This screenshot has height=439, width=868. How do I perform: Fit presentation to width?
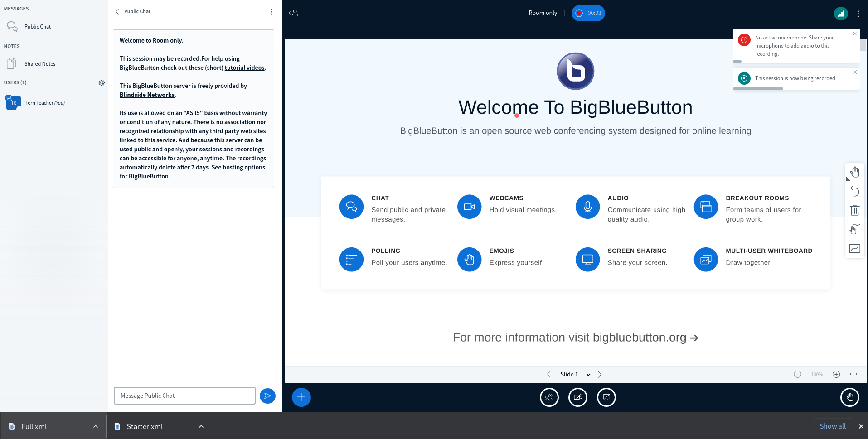[x=853, y=374]
